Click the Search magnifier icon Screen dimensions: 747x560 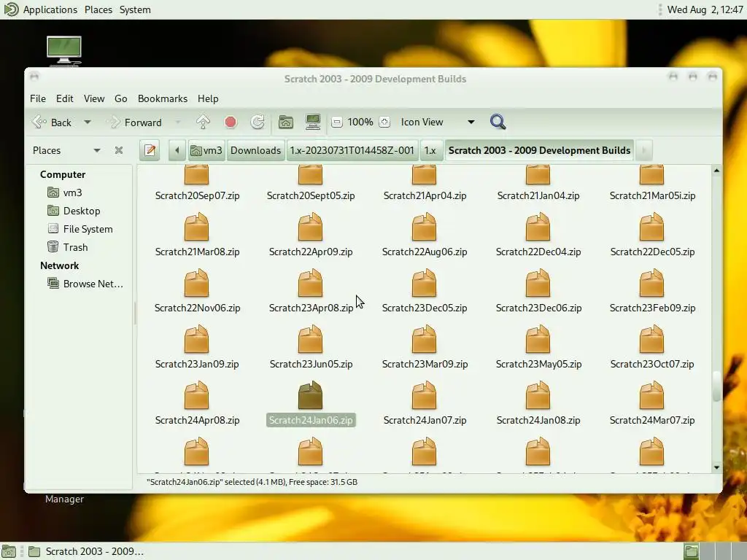tap(498, 122)
